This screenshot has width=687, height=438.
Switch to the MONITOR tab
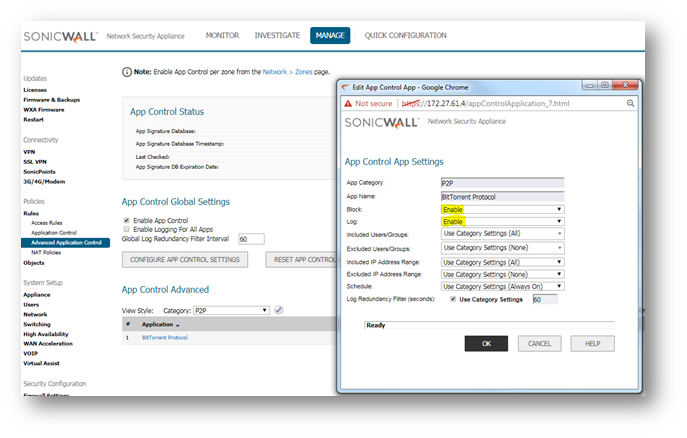pyautogui.click(x=222, y=35)
